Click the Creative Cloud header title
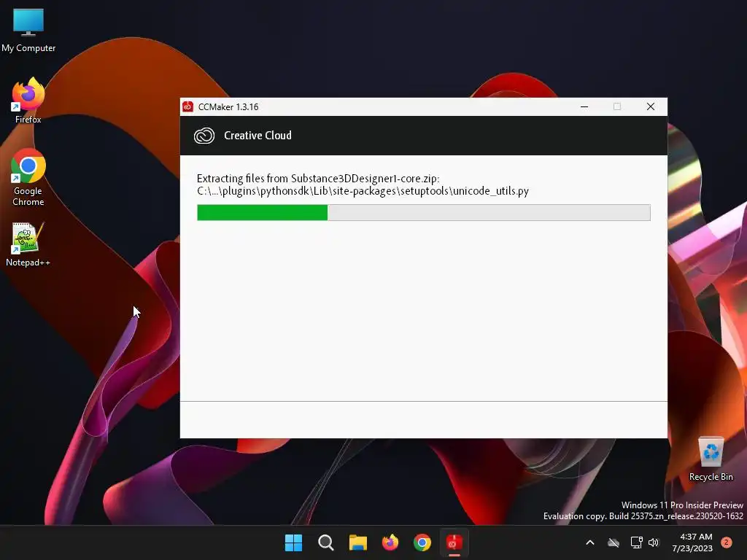The image size is (747, 560). click(x=258, y=136)
